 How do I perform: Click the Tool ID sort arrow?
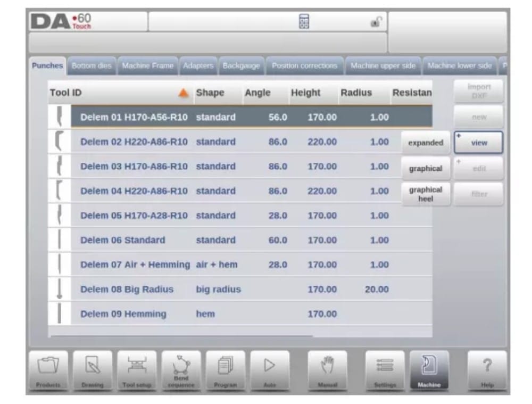coord(183,93)
